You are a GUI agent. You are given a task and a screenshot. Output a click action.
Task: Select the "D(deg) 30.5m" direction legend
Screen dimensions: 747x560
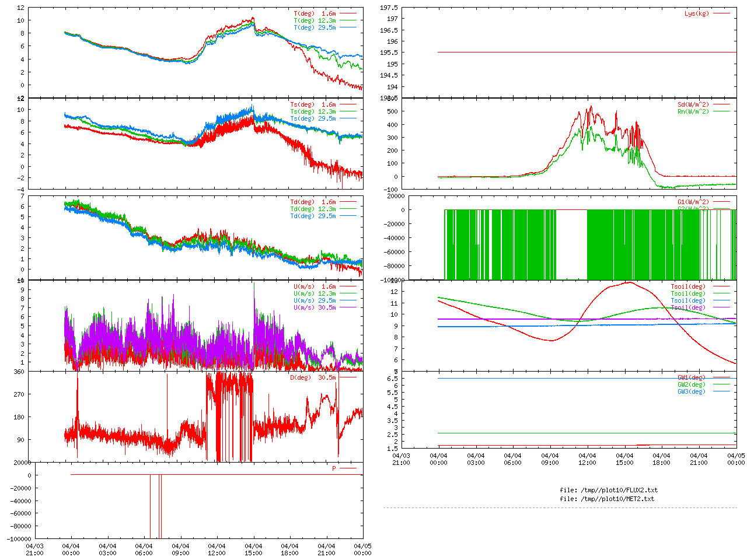pyautogui.click(x=313, y=378)
